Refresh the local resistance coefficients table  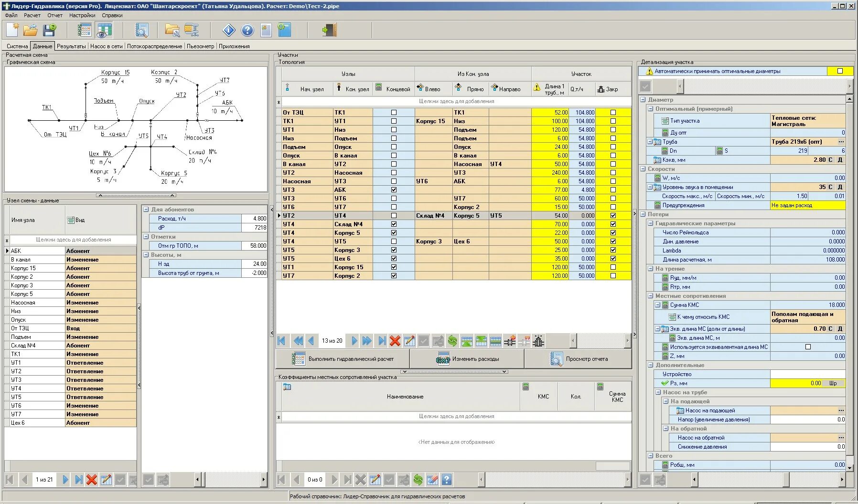[x=418, y=480]
